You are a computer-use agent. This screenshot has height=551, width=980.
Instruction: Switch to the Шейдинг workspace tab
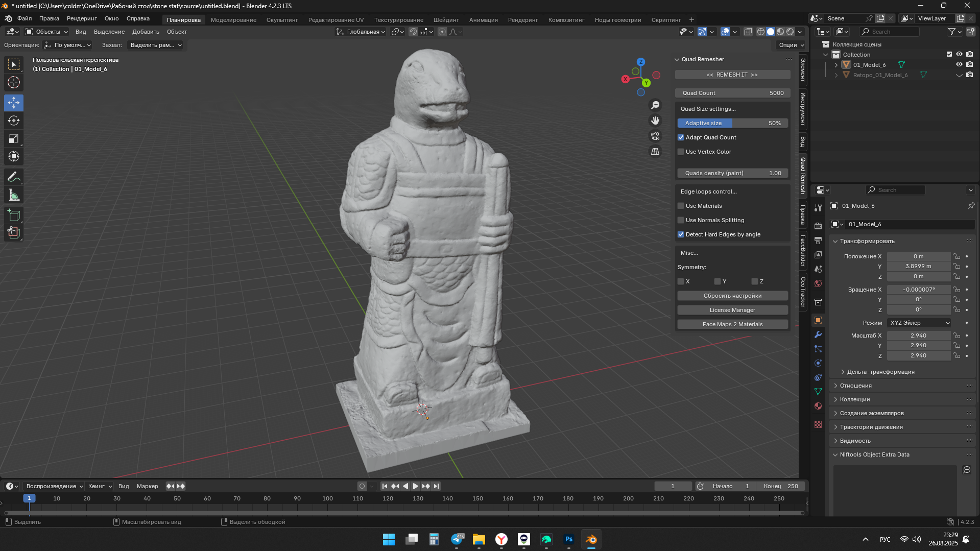click(x=446, y=20)
